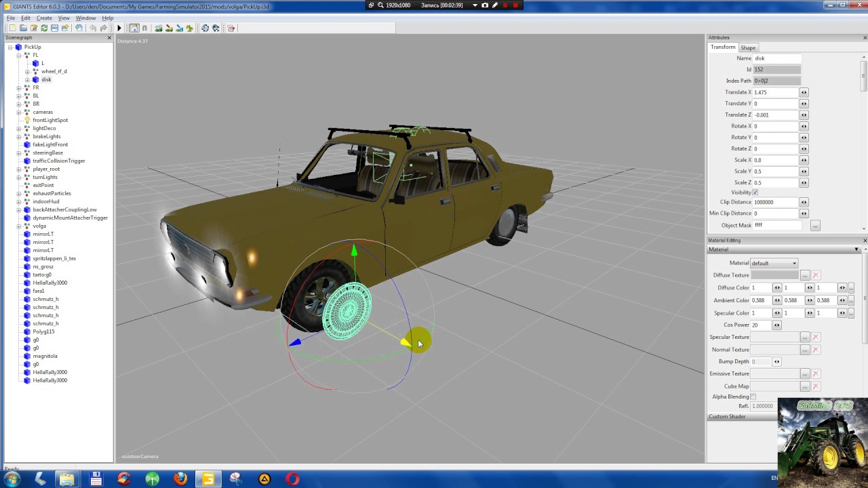Screen dimensions: 868x488
Task: Open the Window menu
Action: click(85, 18)
